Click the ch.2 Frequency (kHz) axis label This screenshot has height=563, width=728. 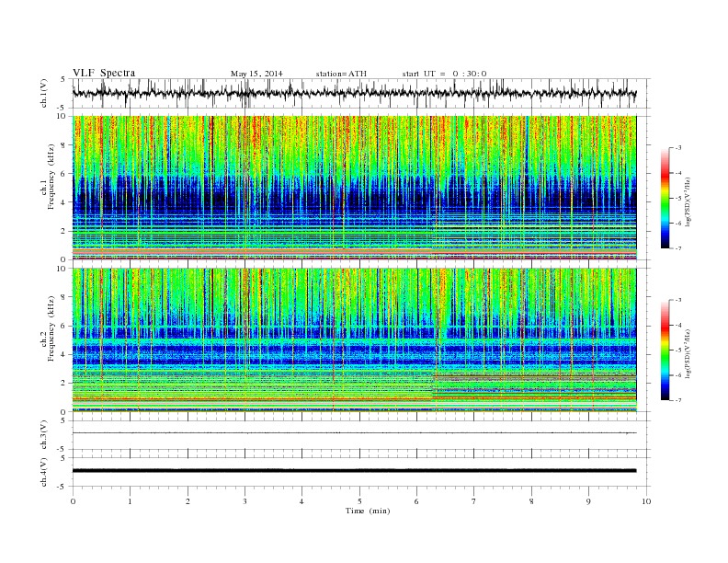tap(48, 328)
